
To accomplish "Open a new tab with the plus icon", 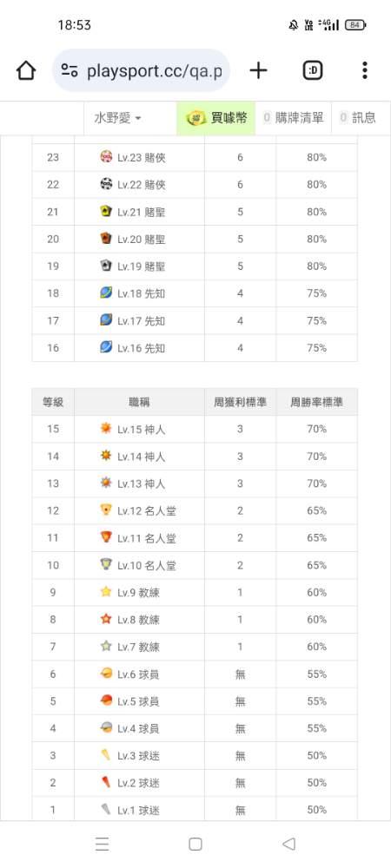I will pyautogui.click(x=258, y=70).
